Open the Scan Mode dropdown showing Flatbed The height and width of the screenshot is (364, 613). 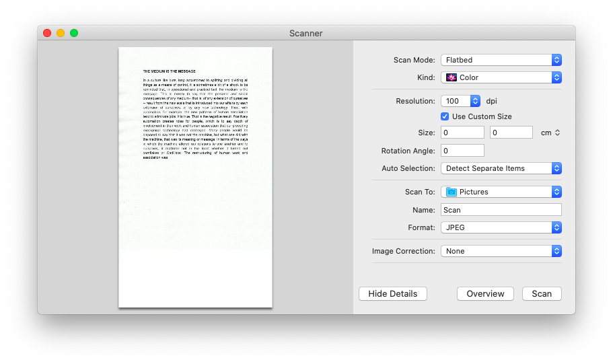pyautogui.click(x=501, y=60)
